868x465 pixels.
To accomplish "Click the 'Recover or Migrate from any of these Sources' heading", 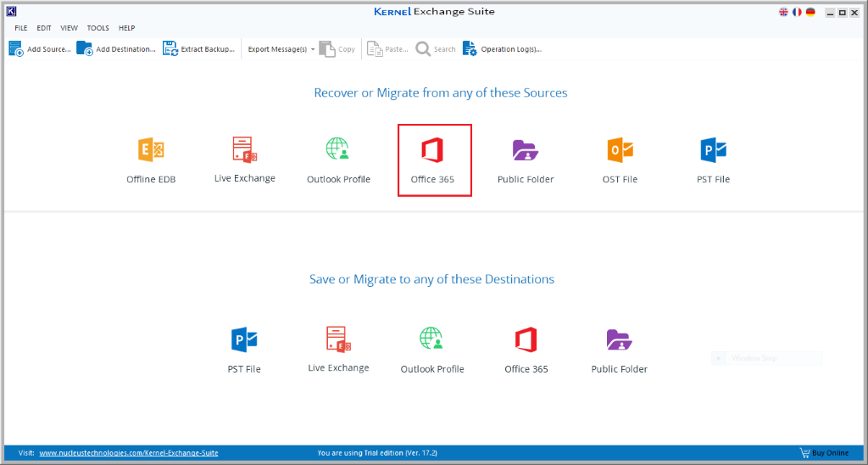I will 441,92.
